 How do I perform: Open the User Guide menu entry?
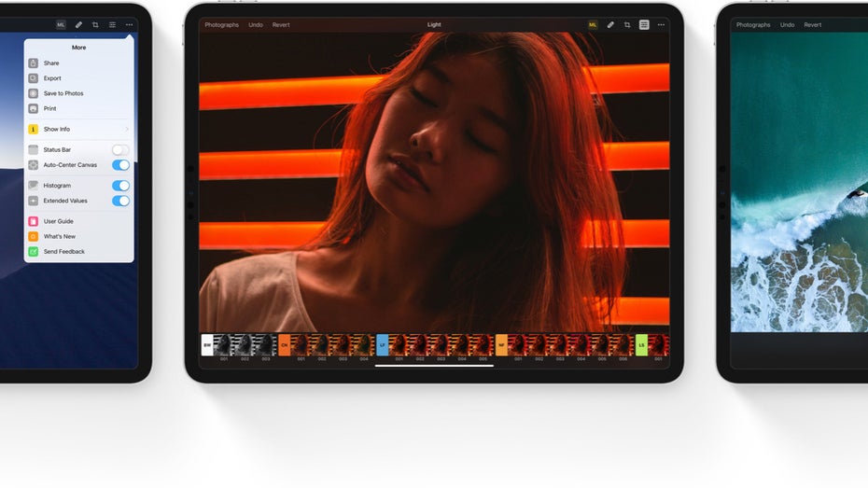[x=58, y=221]
